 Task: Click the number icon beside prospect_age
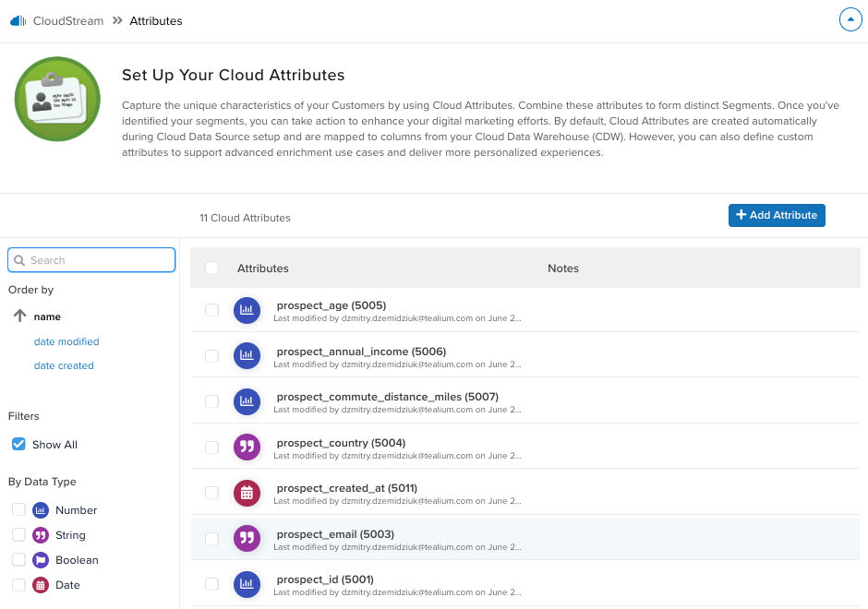247,310
